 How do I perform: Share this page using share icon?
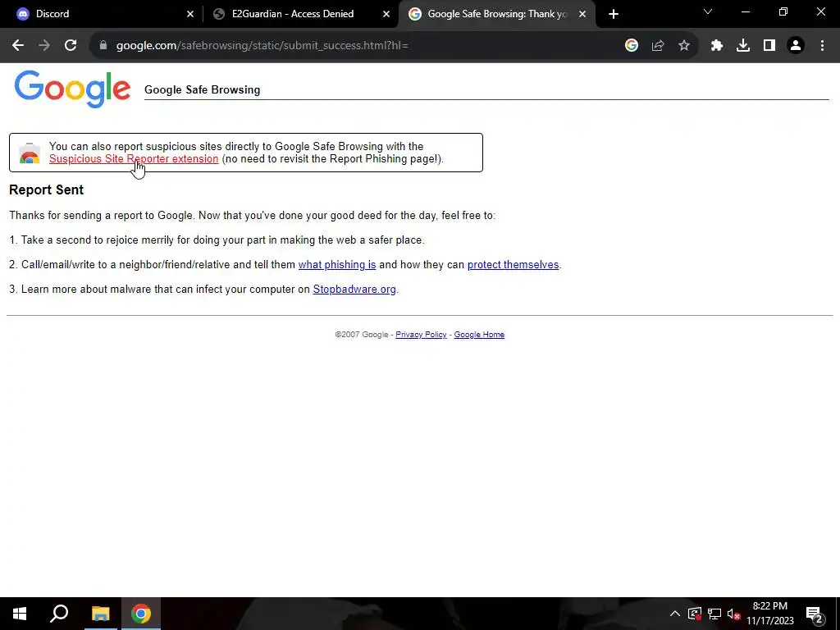point(658,46)
